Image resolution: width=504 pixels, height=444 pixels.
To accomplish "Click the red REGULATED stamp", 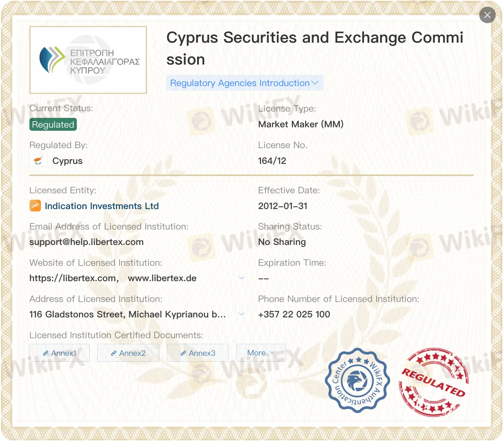I will pos(434,382).
